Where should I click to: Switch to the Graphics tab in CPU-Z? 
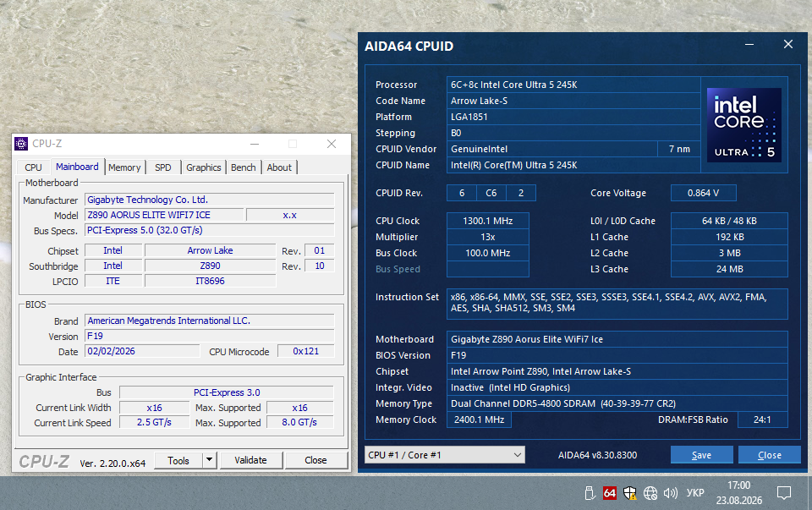(x=204, y=167)
